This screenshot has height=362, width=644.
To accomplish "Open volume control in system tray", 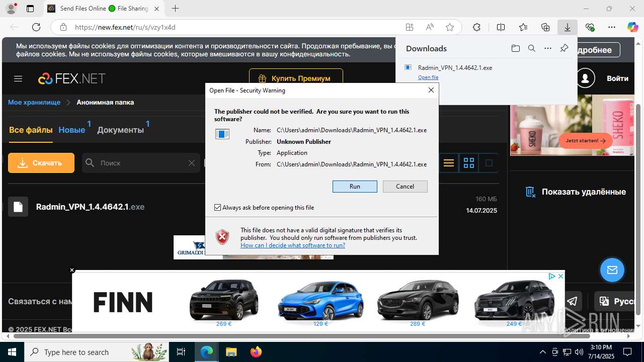I will pos(579,352).
